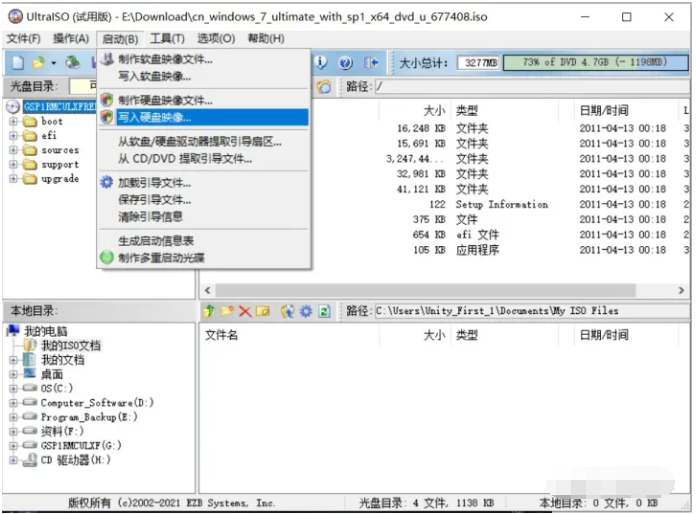
Task: Choose 制作多重启动光盘 menu entry
Action: [204, 258]
